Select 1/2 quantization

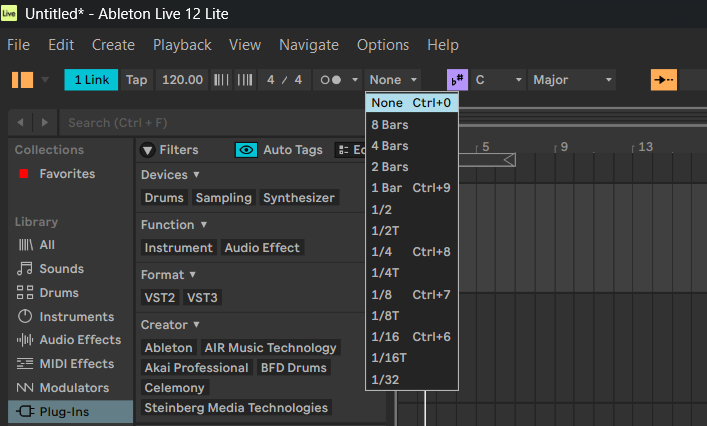(x=412, y=210)
